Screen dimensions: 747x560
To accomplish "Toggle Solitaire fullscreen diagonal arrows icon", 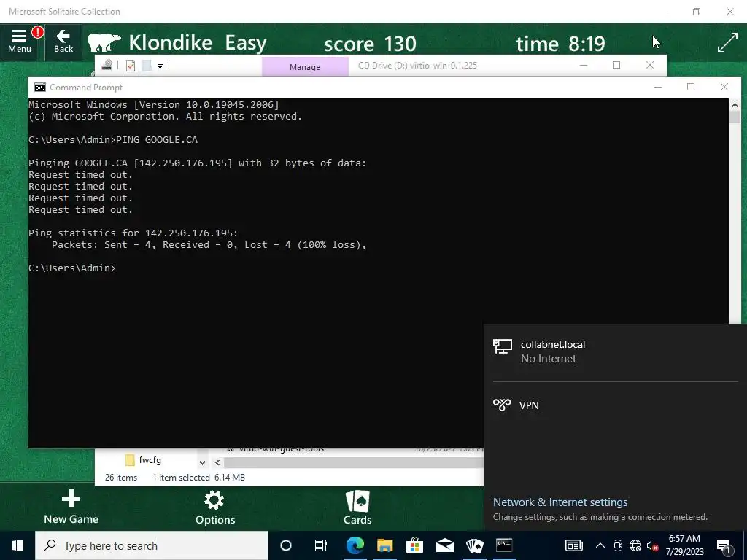I will click(x=727, y=43).
